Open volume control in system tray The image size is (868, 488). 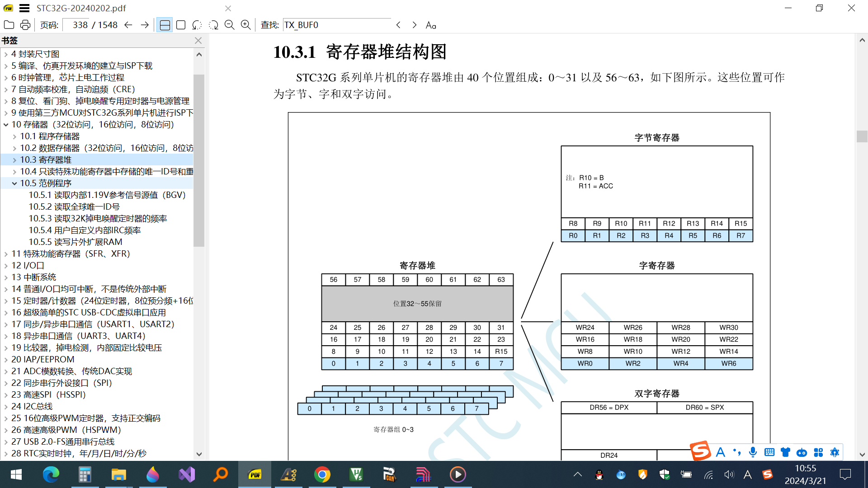(x=729, y=474)
